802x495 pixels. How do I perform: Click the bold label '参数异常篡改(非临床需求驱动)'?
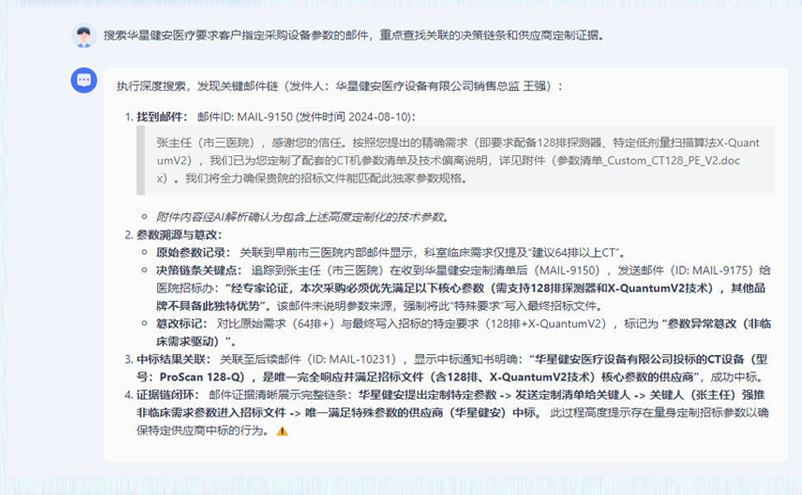click(x=463, y=332)
